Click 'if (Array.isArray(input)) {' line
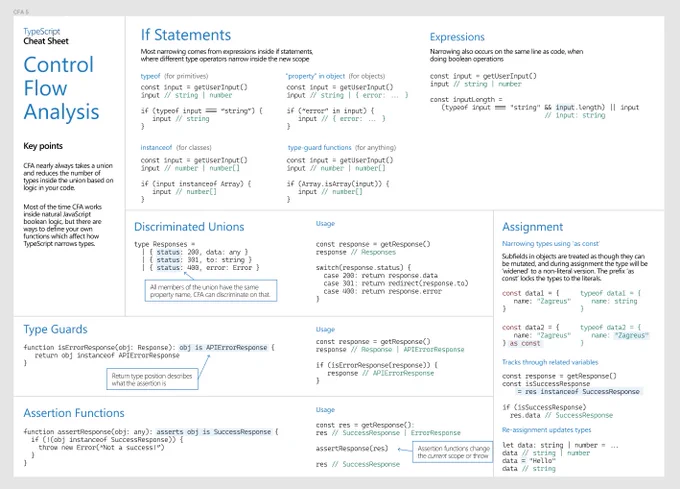Viewport: 680px width, 489px height. (338, 184)
